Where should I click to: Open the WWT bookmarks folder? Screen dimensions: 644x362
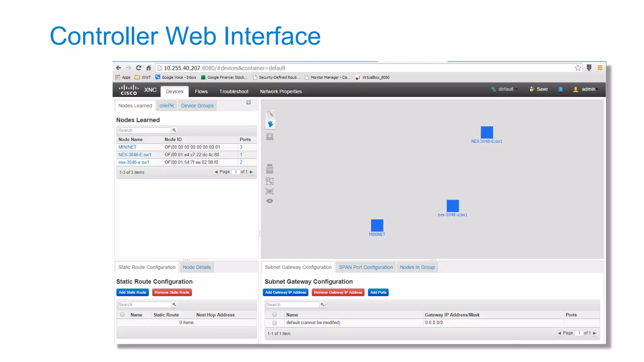(143, 77)
